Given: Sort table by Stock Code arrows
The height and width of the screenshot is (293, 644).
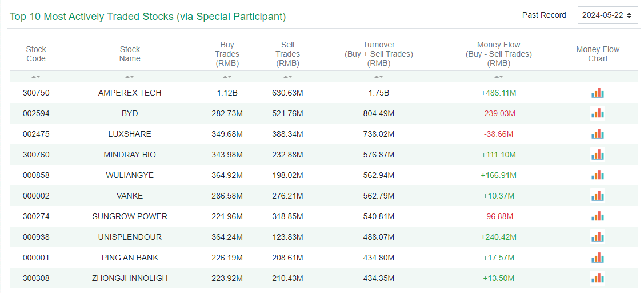Looking at the screenshot, I should pos(36,77).
